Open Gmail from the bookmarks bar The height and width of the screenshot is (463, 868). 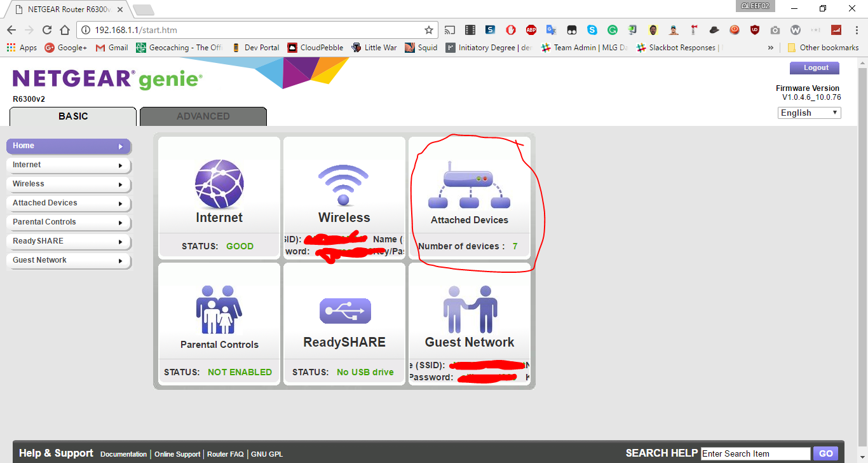tap(111, 47)
